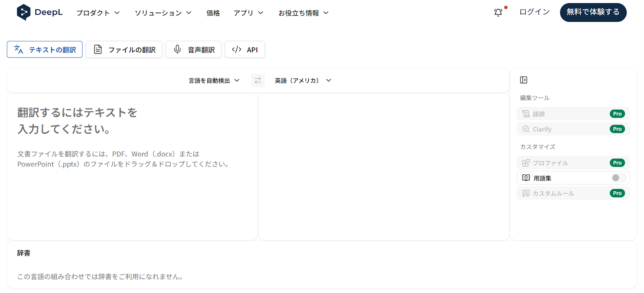The image size is (644, 293).
Task: Click the Clarify tool icon
Action: click(x=526, y=129)
